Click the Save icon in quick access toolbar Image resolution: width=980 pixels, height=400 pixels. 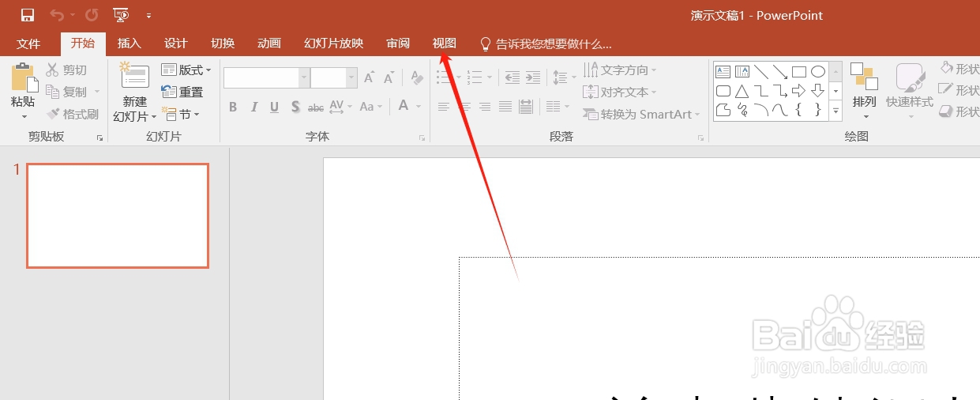click(x=28, y=15)
